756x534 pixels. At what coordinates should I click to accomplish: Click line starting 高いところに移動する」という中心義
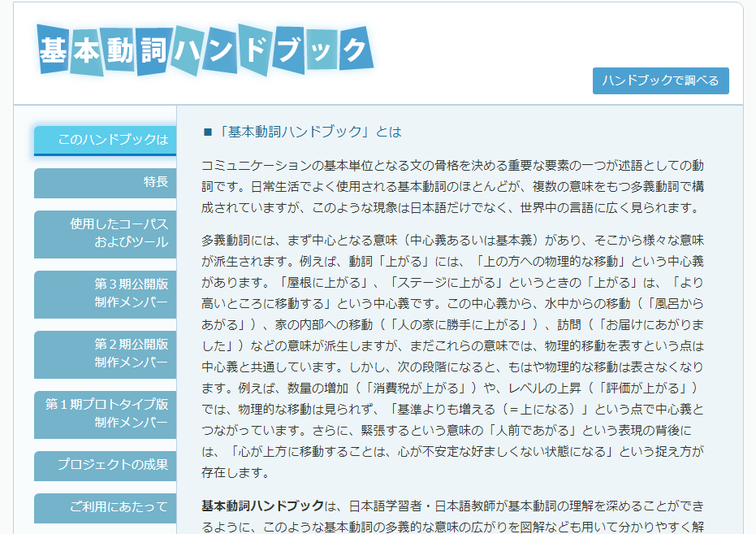pyautogui.click(x=453, y=303)
